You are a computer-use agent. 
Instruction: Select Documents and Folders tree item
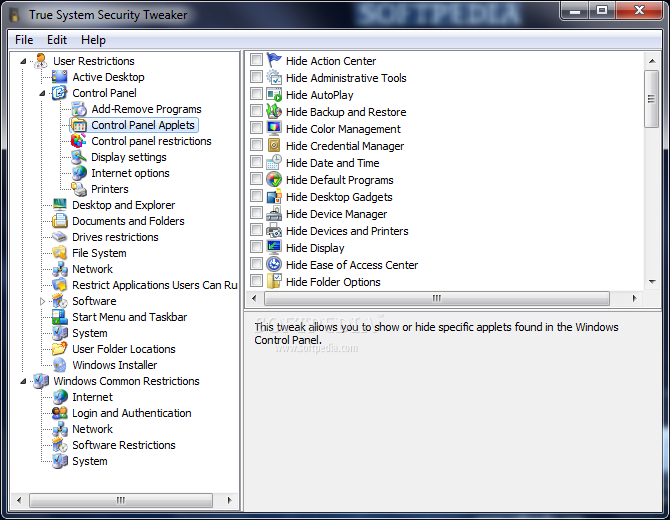(128, 221)
